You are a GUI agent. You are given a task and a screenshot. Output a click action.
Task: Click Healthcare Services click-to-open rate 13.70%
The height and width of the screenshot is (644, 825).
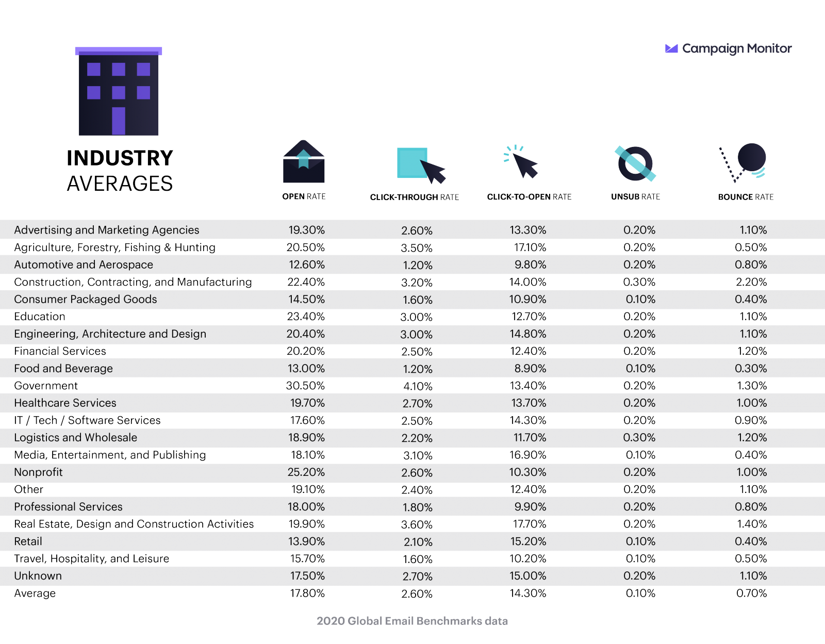(529, 403)
